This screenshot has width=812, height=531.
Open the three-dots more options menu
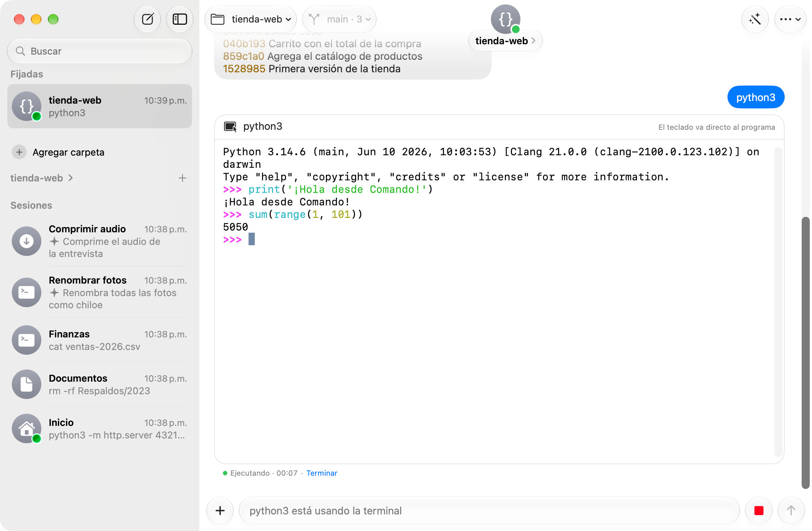coord(790,19)
